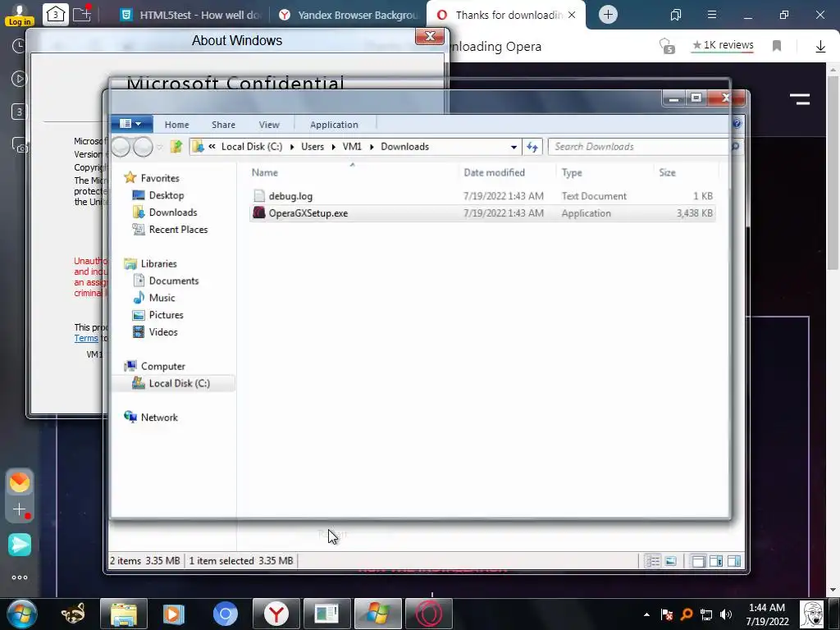The height and width of the screenshot is (630, 840).
Task: Open the history clock sidebar icon
Action: [x=19, y=46]
